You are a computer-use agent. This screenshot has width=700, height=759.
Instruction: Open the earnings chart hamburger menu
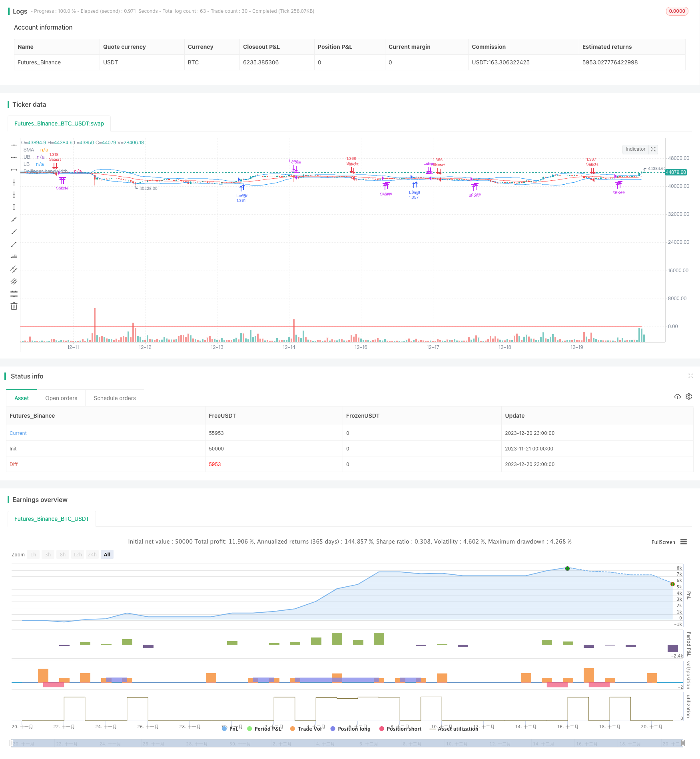(x=684, y=542)
